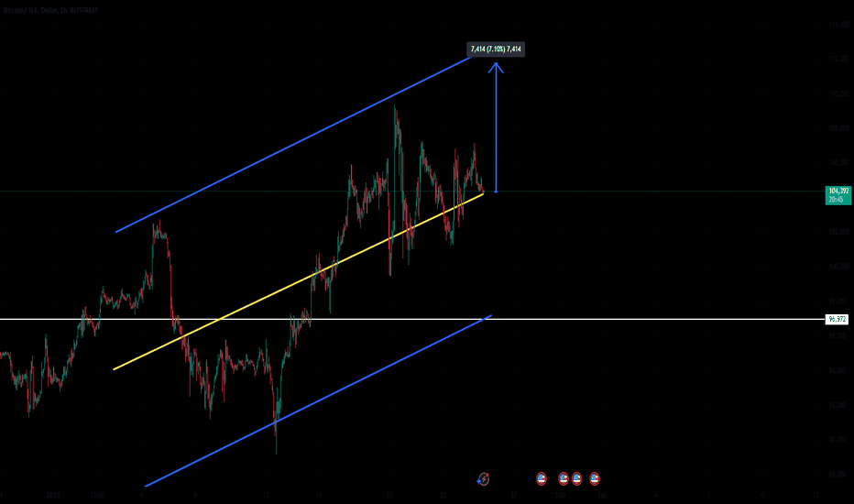Click the 88,000 price axis label

(838, 475)
